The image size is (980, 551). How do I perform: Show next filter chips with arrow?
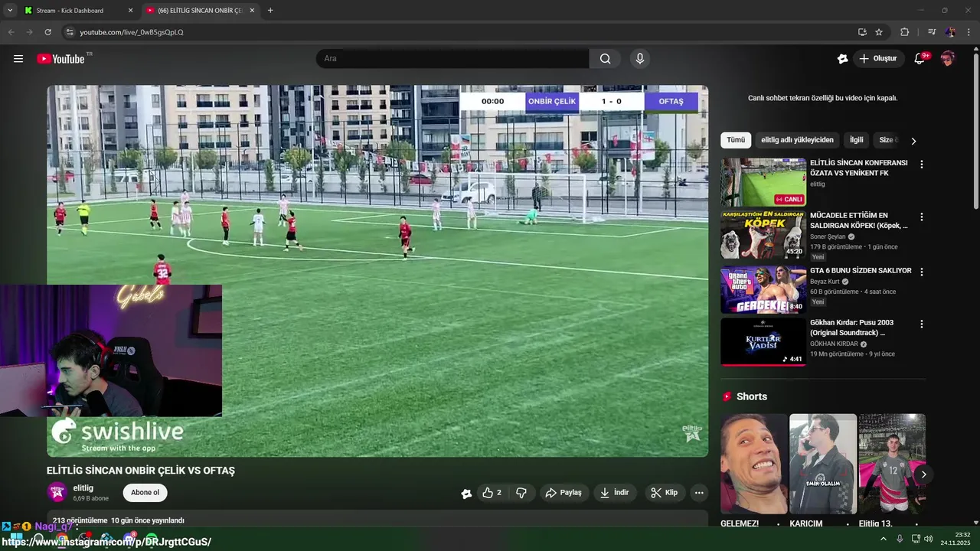[913, 141]
